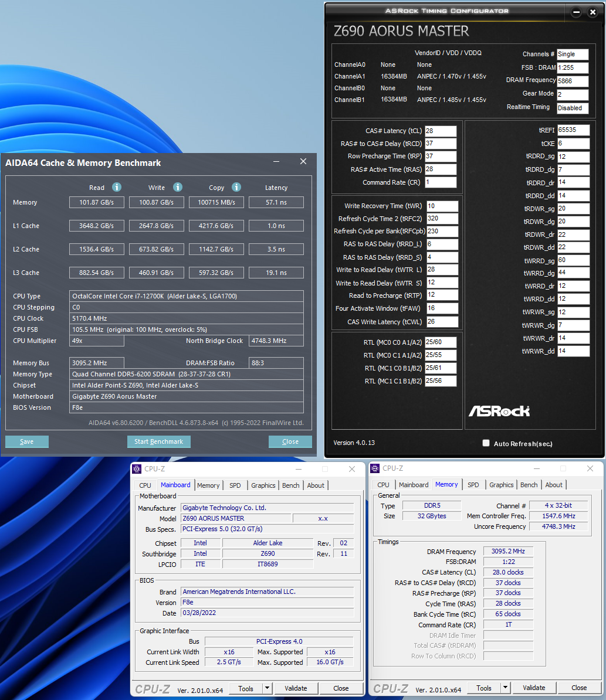The height and width of the screenshot is (700, 606).
Task: Open Bench tab in left CPU-Z window
Action: click(291, 485)
